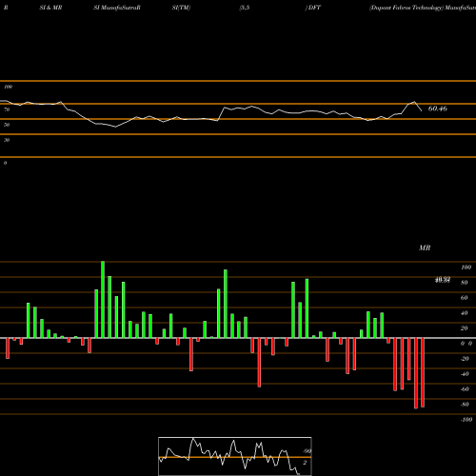Click the '(5,5' parameter text in the header
476x476 pixels.
[x=245, y=8]
